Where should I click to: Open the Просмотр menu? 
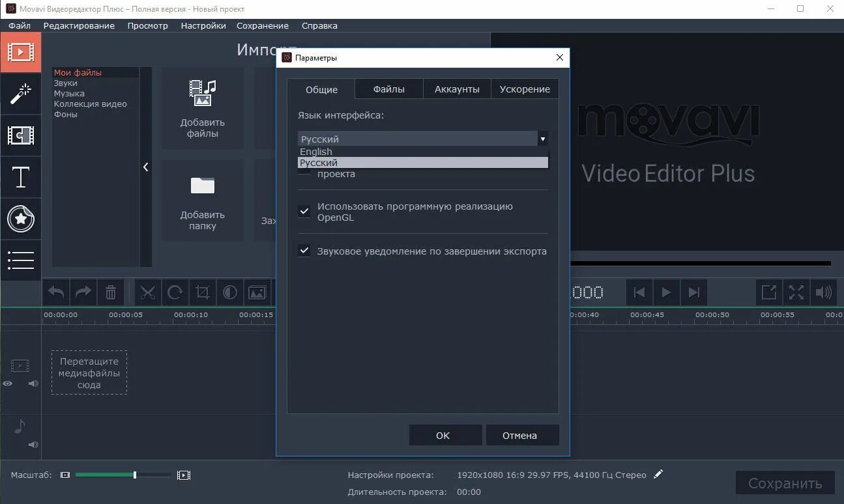[x=147, y=25]
